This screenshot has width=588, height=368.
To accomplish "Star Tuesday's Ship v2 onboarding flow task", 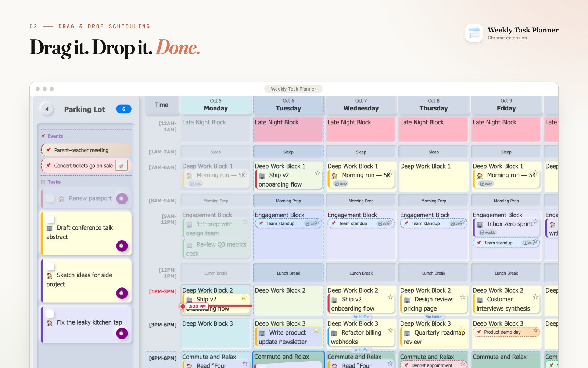I will pyautogui.click(x=318, y=173).
